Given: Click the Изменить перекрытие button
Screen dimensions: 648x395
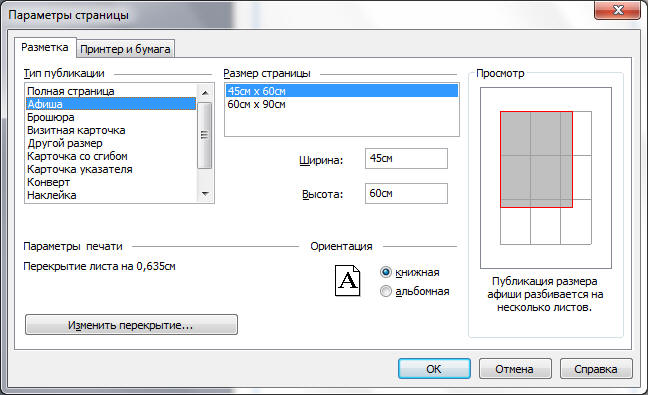Looking at the screenshot, I should (131, 325).
